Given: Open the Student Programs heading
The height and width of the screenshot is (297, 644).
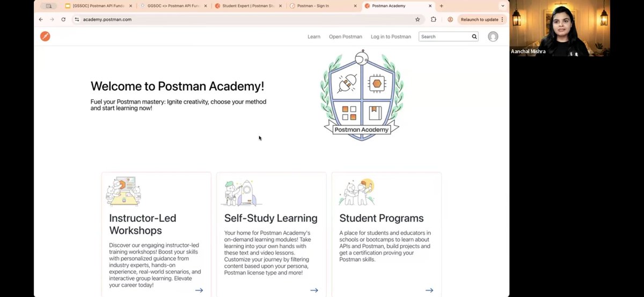Looking at the screenshot, I should tap(382, 218).
